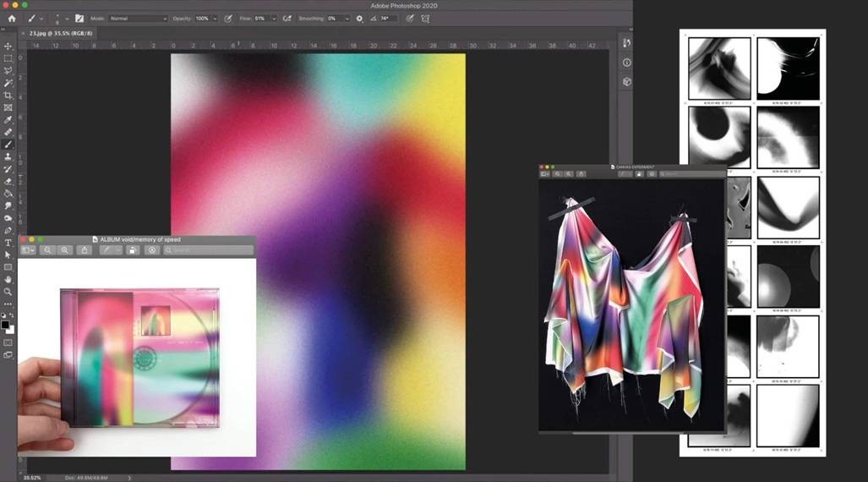
Task: Select the Crop tool
Action: coord(8,96)
